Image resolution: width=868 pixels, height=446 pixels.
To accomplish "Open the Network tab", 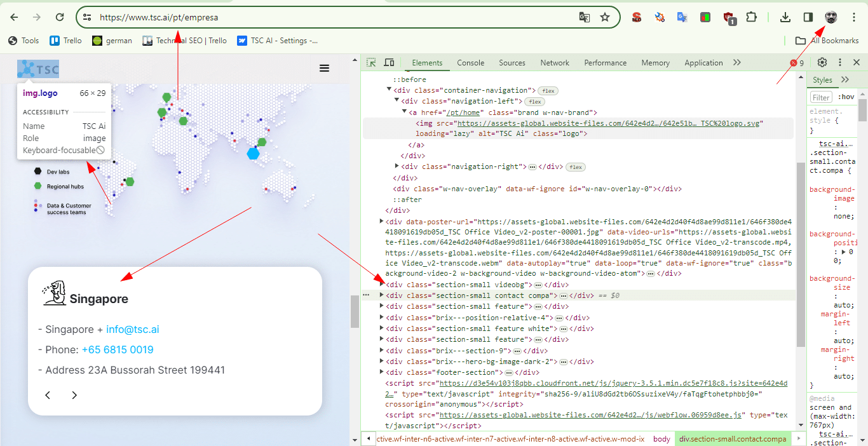I will [555, 63].
